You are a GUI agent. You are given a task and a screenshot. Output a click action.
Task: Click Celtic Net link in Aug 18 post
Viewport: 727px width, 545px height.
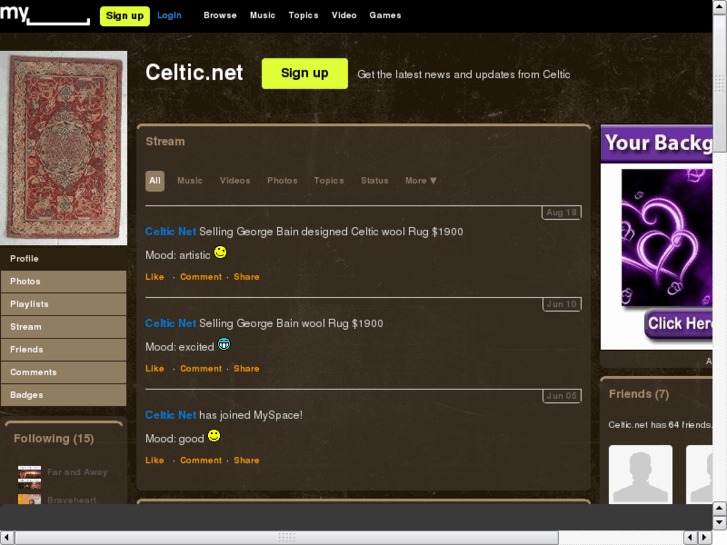171,231
